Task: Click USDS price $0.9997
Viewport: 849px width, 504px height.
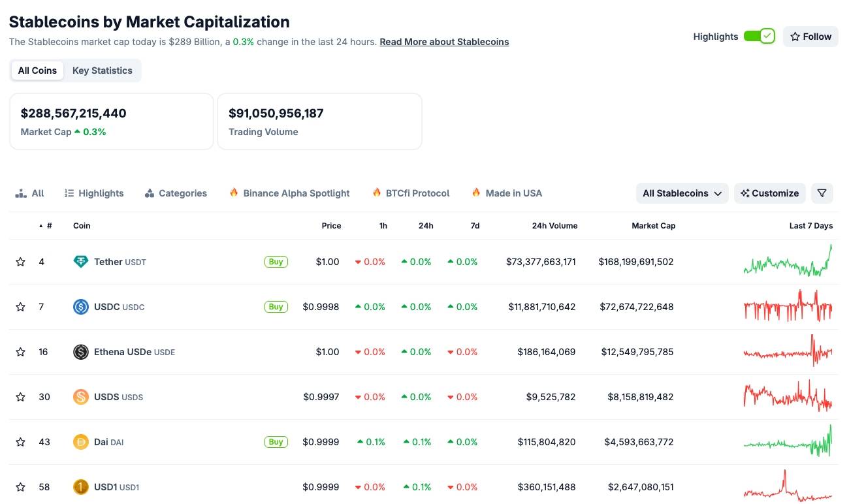Action: 321,397
